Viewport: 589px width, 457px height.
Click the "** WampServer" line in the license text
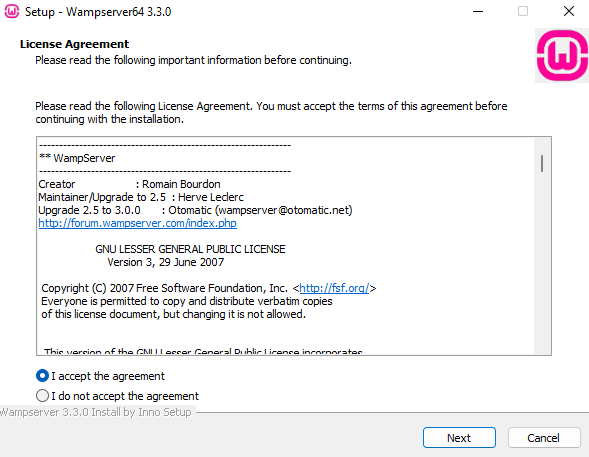(x=77, y=158)
